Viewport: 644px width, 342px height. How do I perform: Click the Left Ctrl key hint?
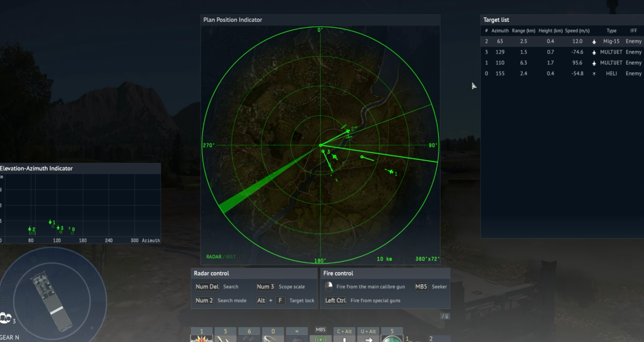[335, 300]
